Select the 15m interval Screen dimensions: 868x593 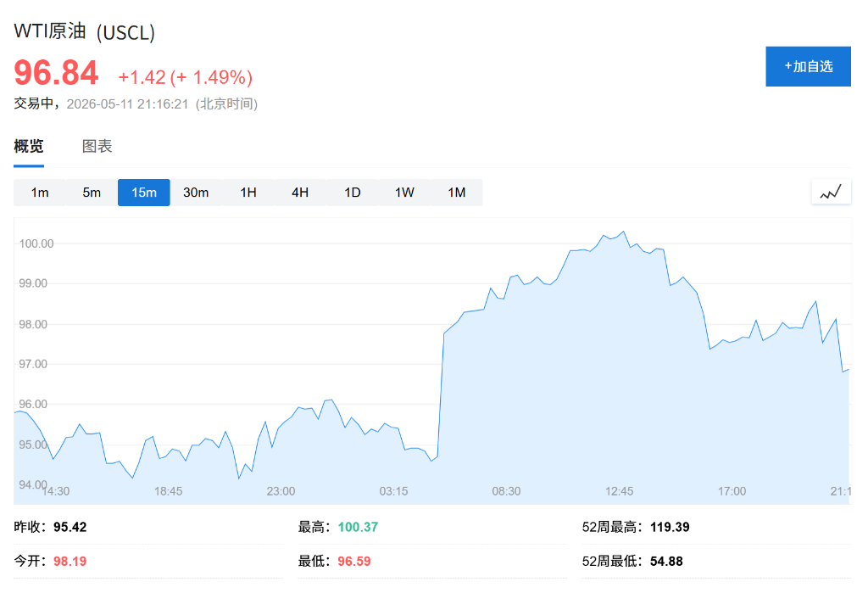click(144, 193)
